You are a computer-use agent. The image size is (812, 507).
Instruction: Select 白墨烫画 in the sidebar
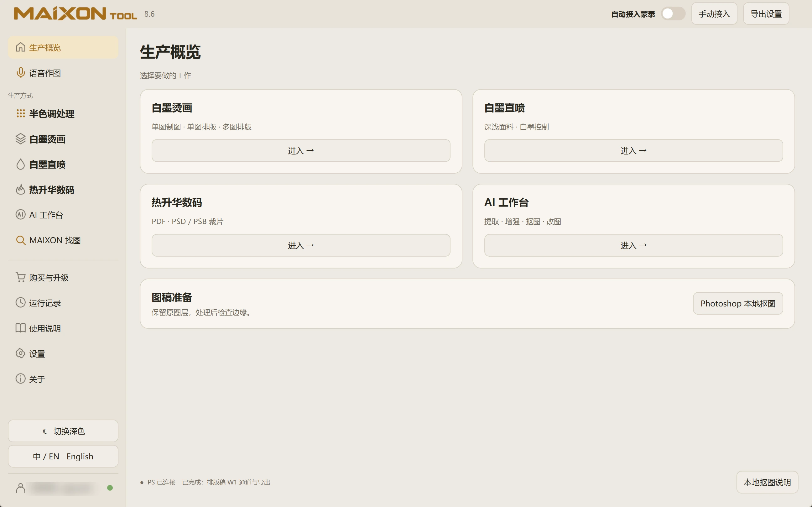point(63,139)
